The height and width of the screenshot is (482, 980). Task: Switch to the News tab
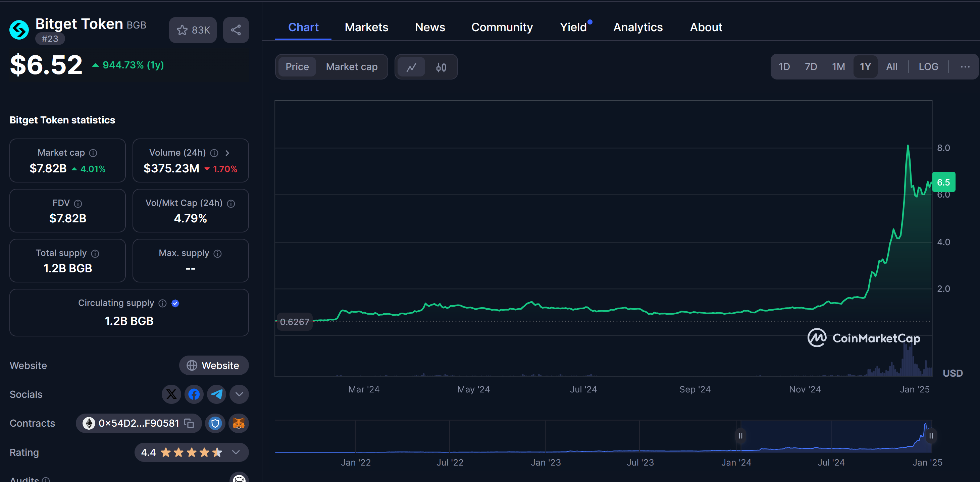430,28
